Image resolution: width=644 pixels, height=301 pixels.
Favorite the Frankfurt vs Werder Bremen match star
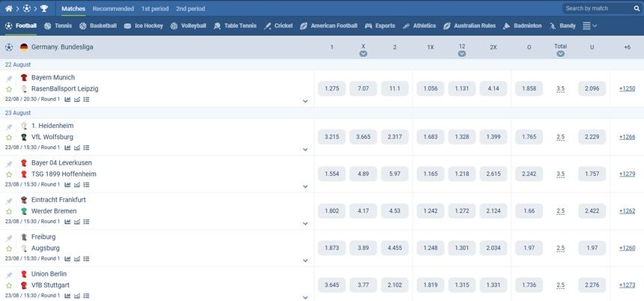(9, 211)
